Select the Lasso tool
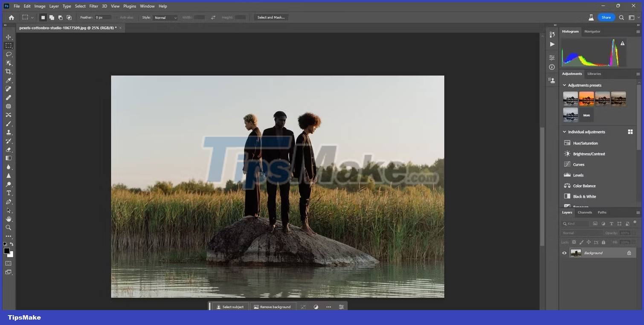This screenshot has width=644, height=325. coord(9,54)
